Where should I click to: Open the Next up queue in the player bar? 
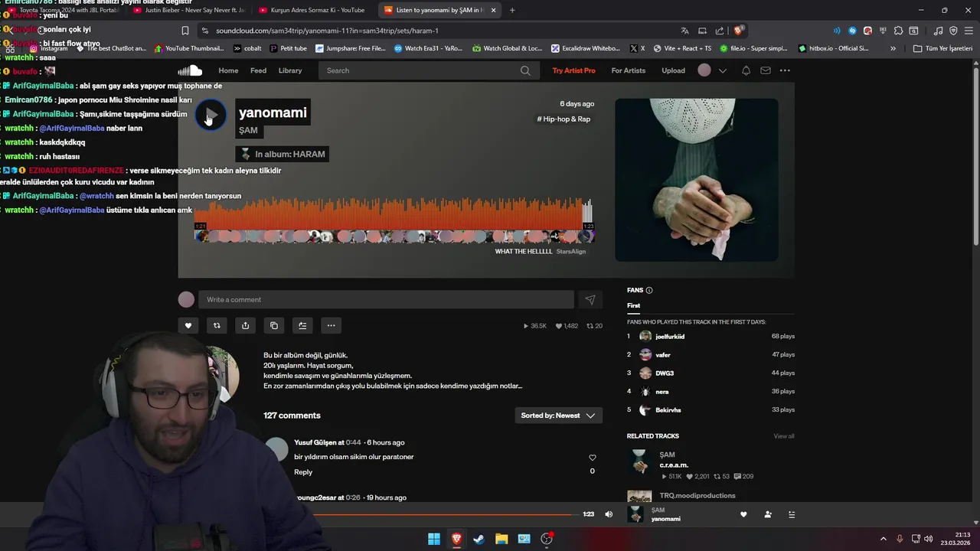(792, 514)
